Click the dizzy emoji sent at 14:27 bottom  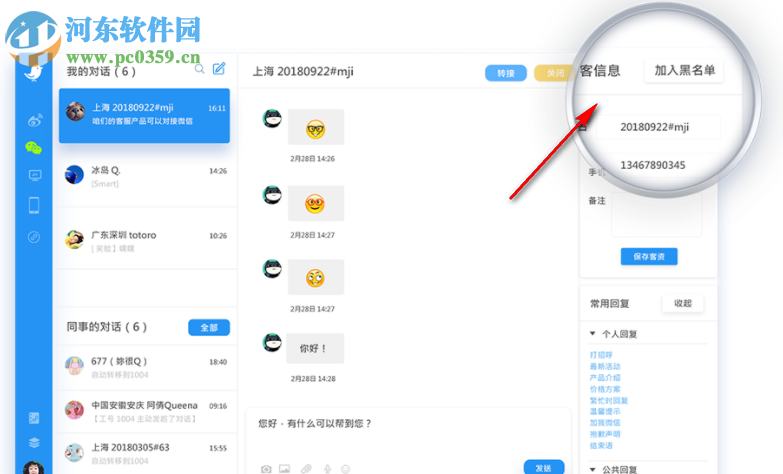click(x=316, y=277)
